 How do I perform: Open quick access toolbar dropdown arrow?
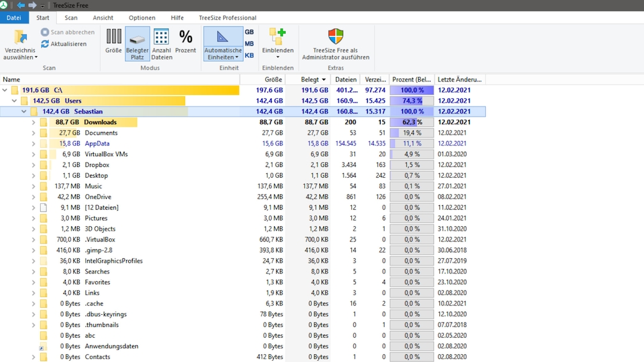42,6
